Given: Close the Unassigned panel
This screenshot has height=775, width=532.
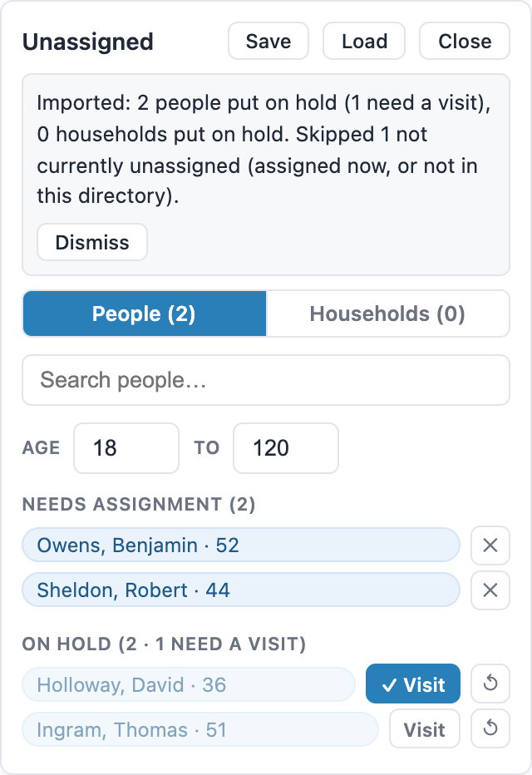Looking at the screenshot, I should 465,41.
